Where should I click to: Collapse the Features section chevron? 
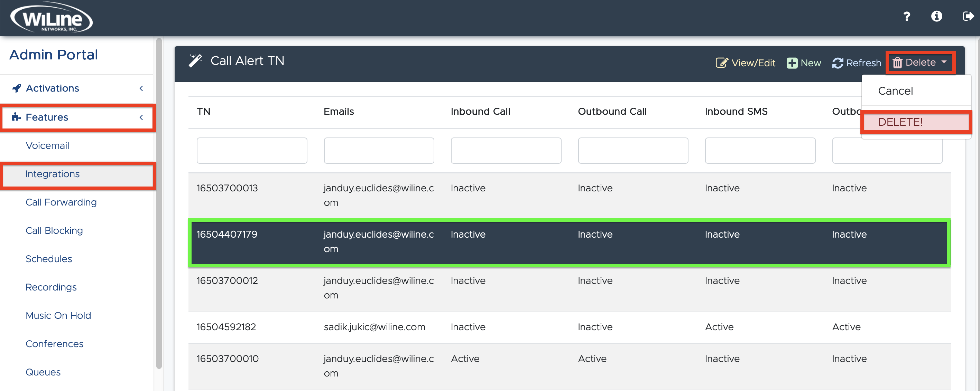[141, 117]
